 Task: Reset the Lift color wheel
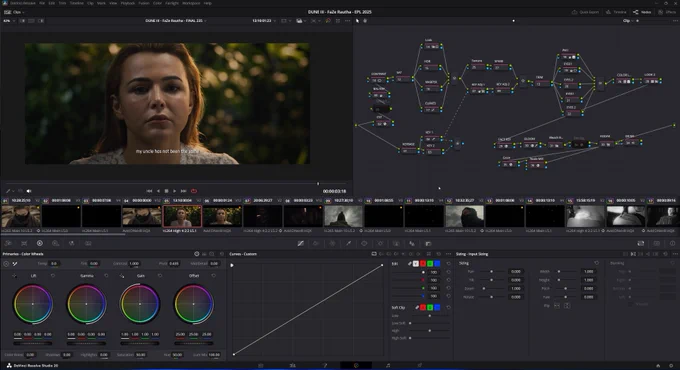click(x=53, y=275)
